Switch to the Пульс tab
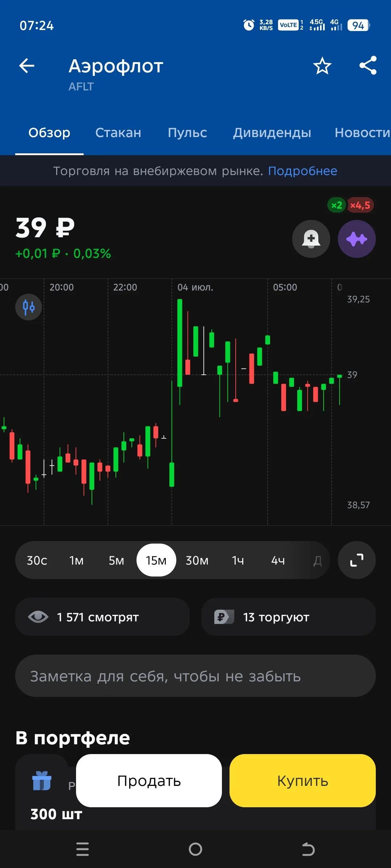Viewport: 391px width, 868px height. tap(187, 133)
